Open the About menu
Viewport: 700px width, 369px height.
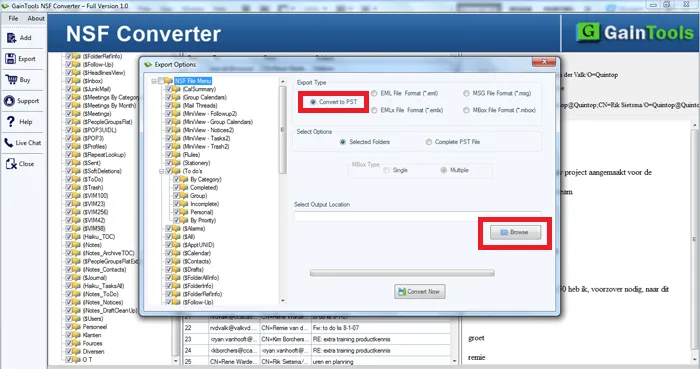(x=36, y=18)
